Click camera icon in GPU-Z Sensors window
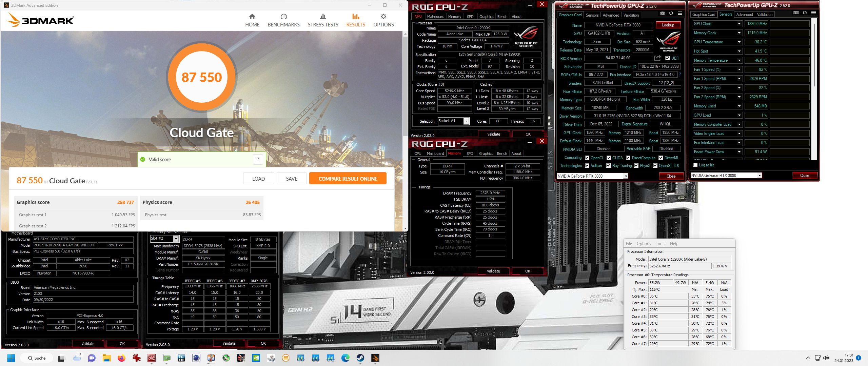The width and height of the screenshot is (868, 366). pyautogui.click(x=796, y=13)
